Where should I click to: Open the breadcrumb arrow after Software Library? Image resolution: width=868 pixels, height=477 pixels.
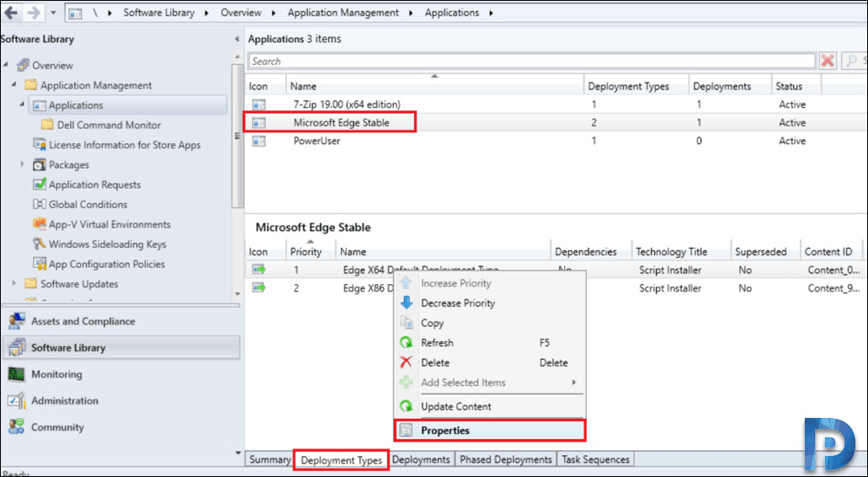pyautogui.click(x=206, y=13)
